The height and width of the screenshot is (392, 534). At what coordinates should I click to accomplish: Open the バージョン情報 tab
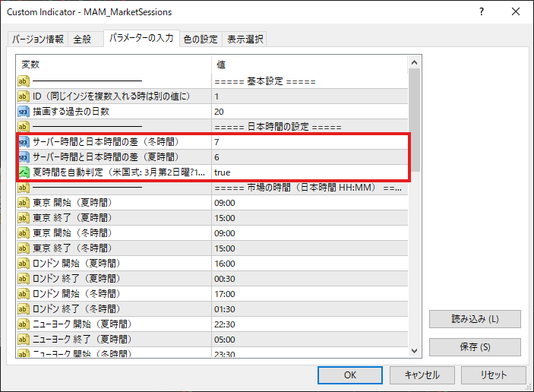(38, 40)
